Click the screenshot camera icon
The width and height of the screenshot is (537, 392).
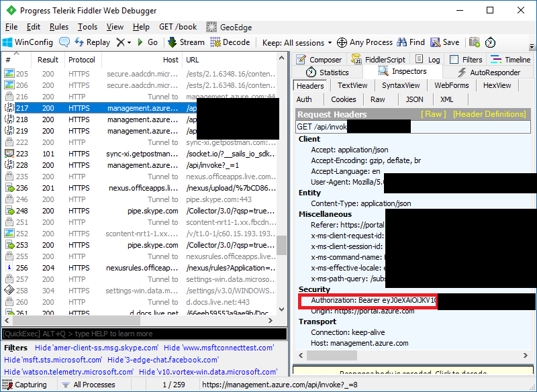coord(475,42)
